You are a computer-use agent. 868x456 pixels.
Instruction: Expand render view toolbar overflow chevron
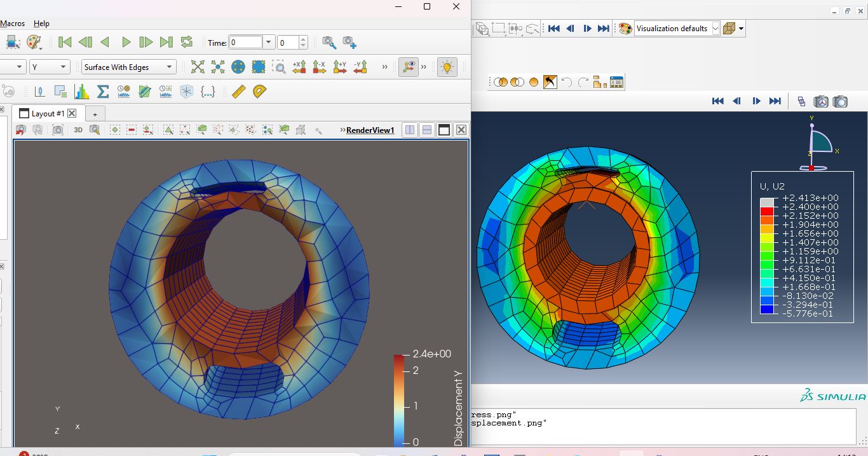pos(343,130)
